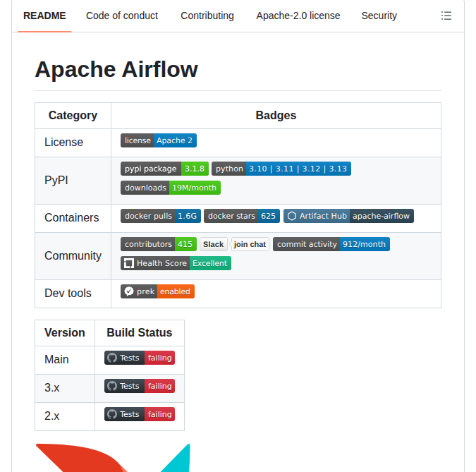
Task: Select the PyPI category cell
Action: click(x=73, y=181)
